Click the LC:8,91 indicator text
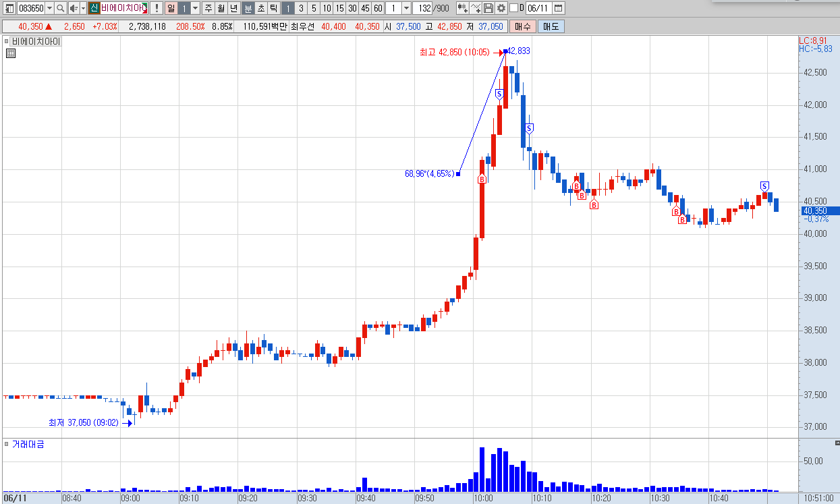The height and width of the screenshot is (504, 840). 813,40
